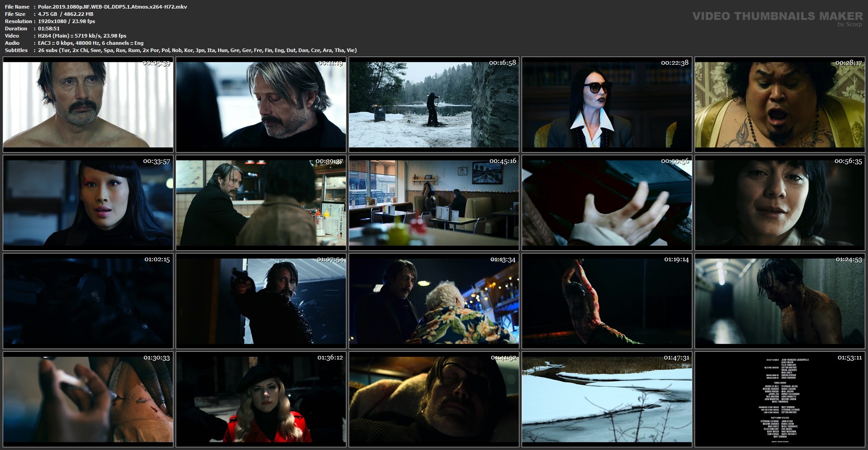Click the 01:02:15 timestamp label
The height and width of the screenshot is (450, 868).
[x=157, y=259]
